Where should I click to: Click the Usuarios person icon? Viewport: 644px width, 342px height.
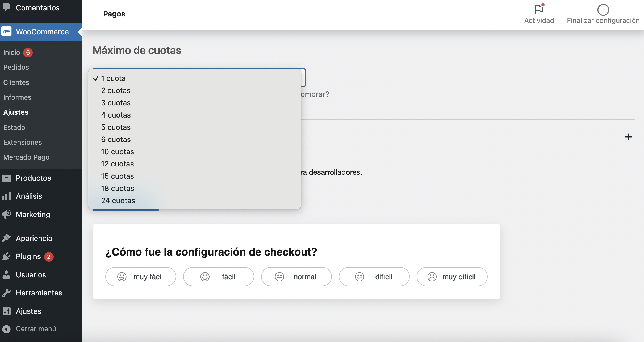coord(6,274)
